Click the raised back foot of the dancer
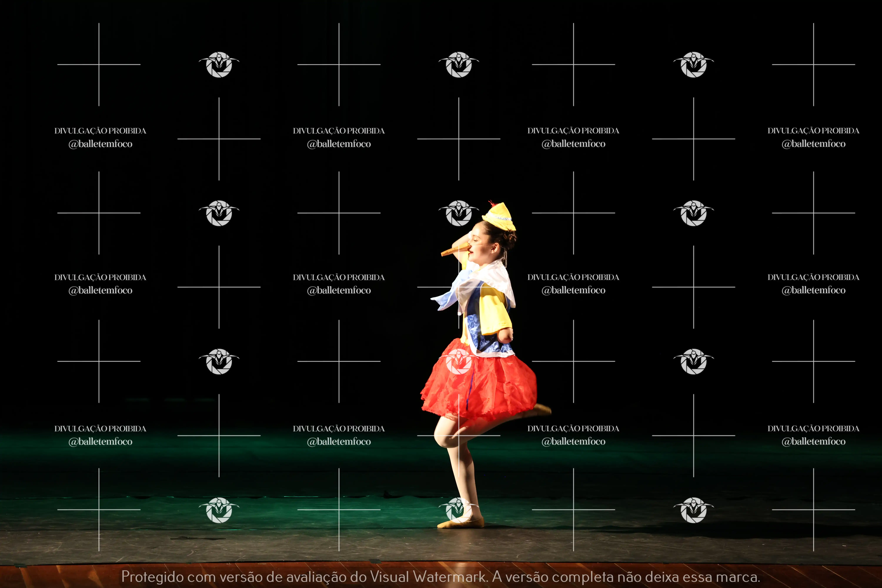 click(x=542, y=409)
